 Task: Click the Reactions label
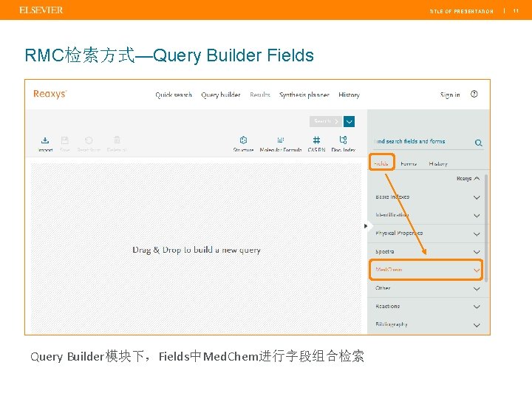[387, 306]
